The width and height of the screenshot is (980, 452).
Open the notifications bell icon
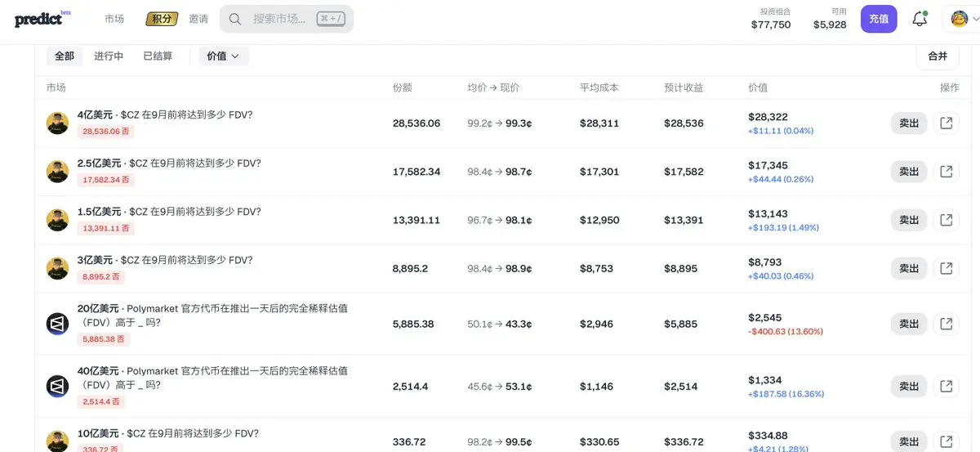tap(920, 19)
